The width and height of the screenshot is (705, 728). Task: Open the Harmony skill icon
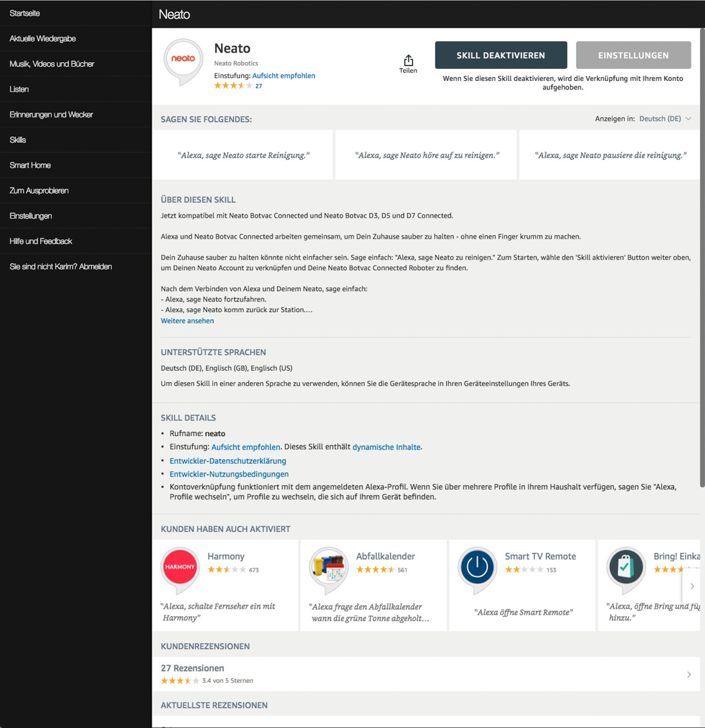(x=180, y=568)
